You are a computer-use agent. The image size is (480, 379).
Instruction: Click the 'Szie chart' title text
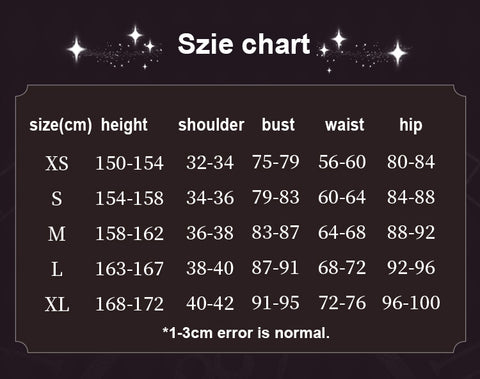[x=244, y=44]
